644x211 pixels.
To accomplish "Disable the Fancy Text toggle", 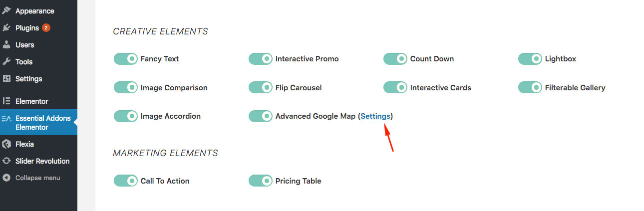I will pyautogui.click(x=126, y=59).
